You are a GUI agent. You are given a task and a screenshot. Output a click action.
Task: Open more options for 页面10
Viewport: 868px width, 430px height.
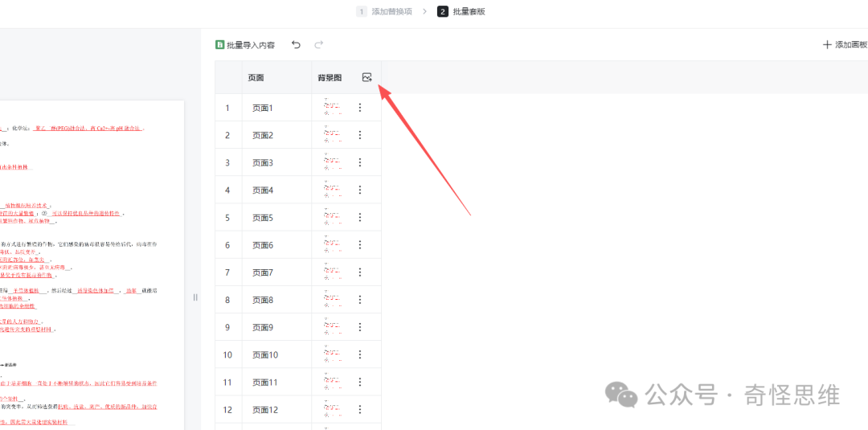tap(360, 354)
